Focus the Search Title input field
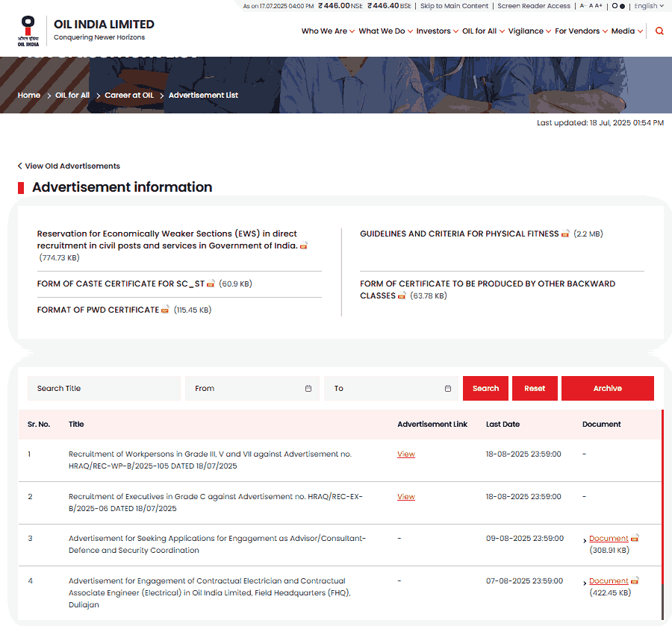 coord(104,389)
